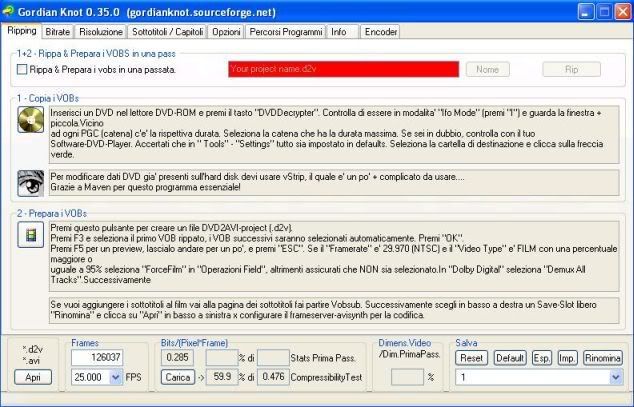
Task: Launch DVDDecrypter via the gold disc icon
Action: (x=31, y=120)
